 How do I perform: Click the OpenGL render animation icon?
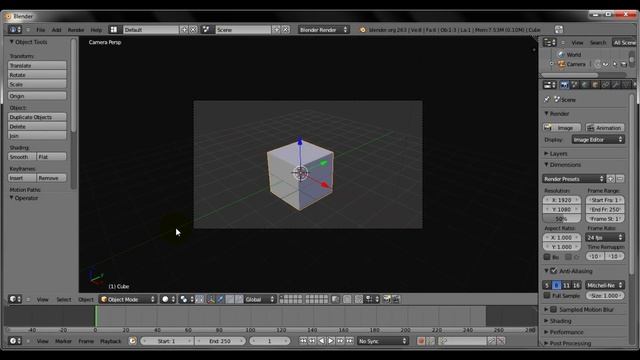coord(396,299)
